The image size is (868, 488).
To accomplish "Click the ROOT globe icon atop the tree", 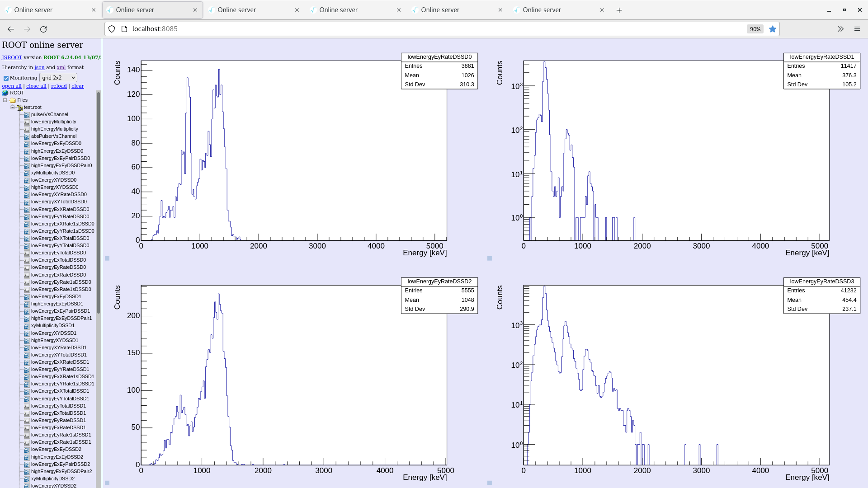I will pos(5,93).
